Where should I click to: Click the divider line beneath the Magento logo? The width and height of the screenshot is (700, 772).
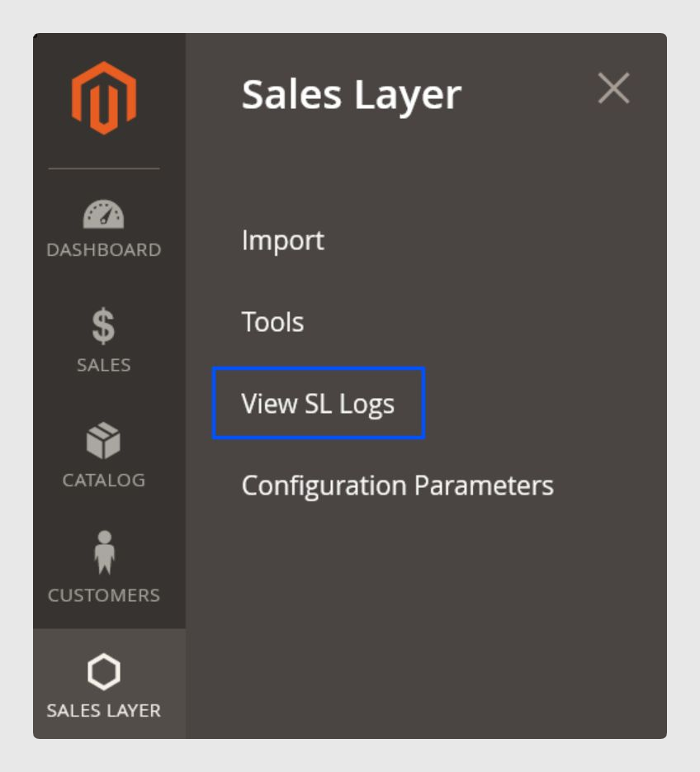coord(104,168)
